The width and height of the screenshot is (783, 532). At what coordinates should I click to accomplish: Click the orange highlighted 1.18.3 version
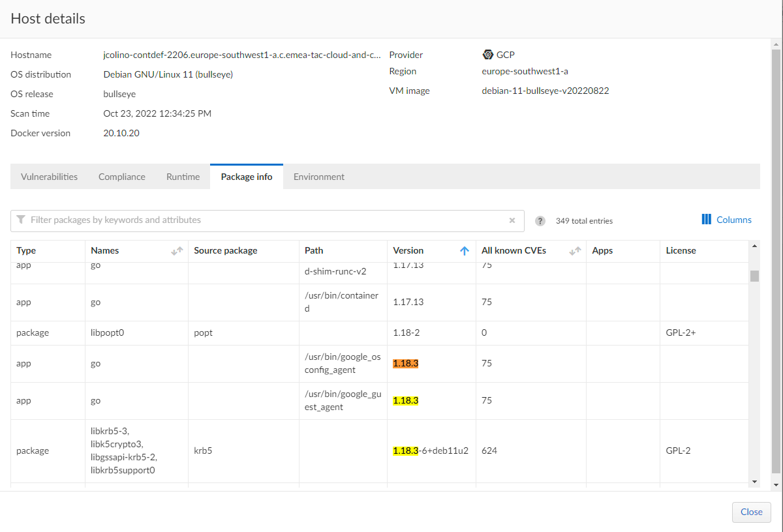tap(405, 363)
